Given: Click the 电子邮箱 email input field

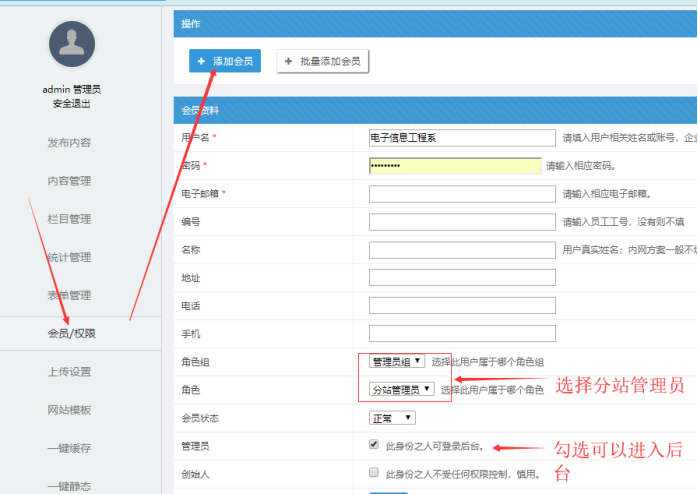Looking at the screenshot, I should [461, 194].
